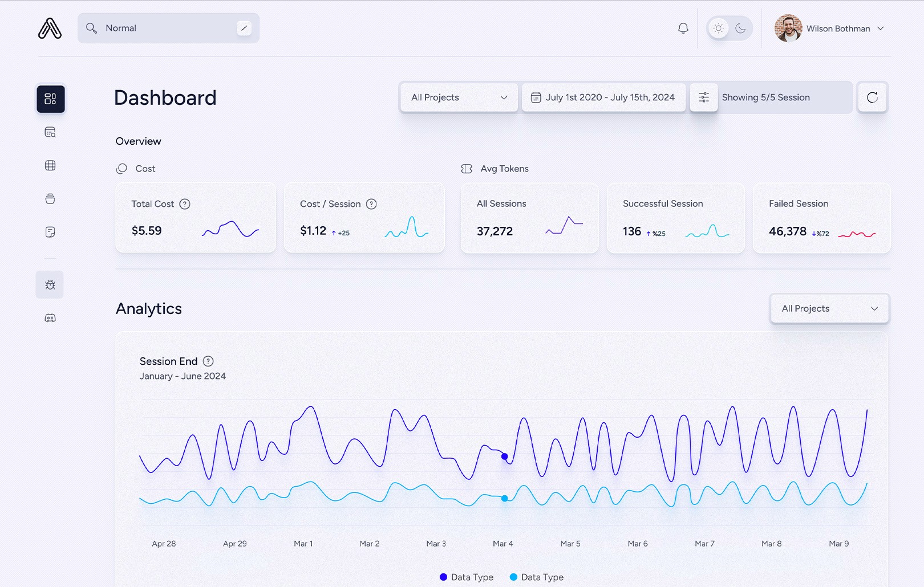Click the Showing 5/5 Session selector
The height and width of the screenshot is (587, 924).
click(765, 97)
